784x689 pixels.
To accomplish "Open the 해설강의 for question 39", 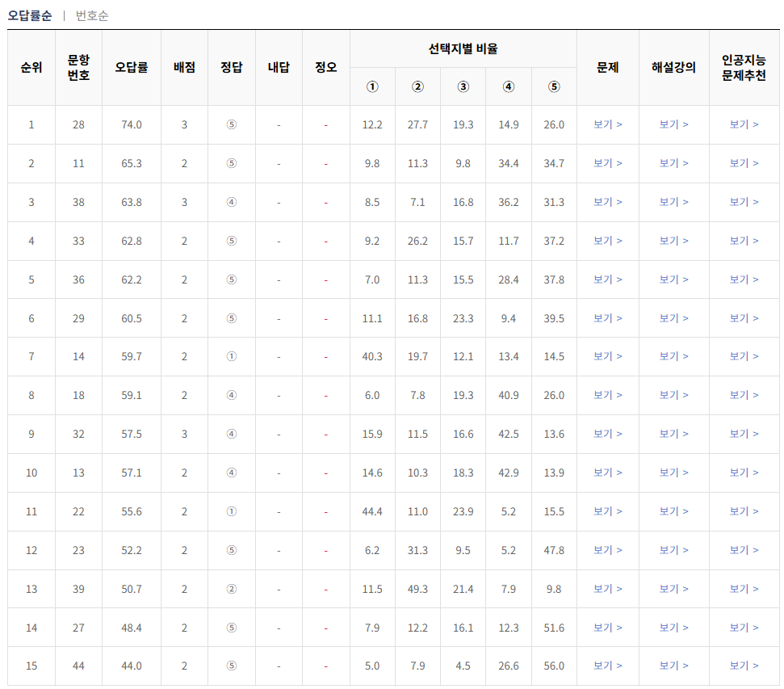I will (673, 590).
